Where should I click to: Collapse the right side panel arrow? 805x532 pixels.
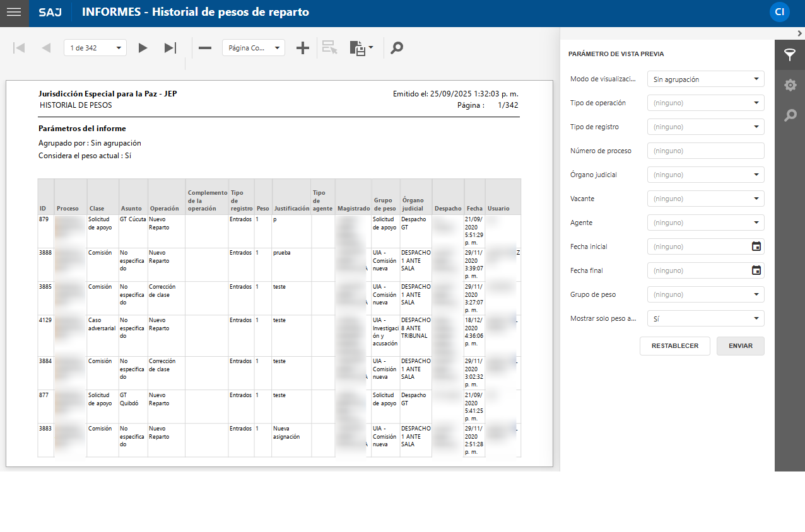pos(799,33)
